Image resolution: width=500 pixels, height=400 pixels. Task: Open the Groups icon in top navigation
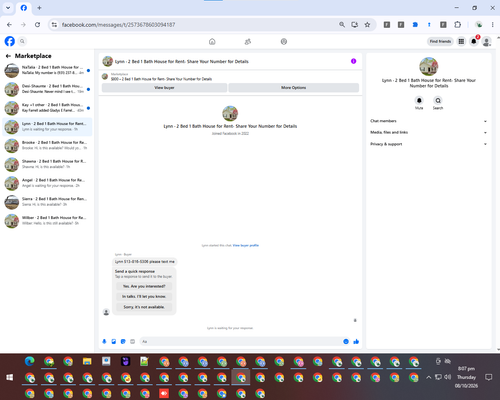pyautogui.click(x=284, y=42)
